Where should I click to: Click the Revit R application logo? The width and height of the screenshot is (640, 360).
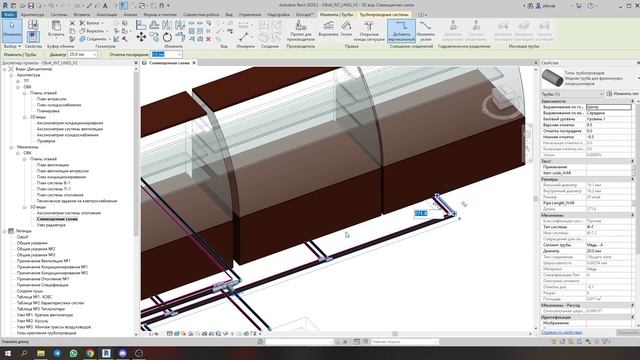click(x=5, y=6)
